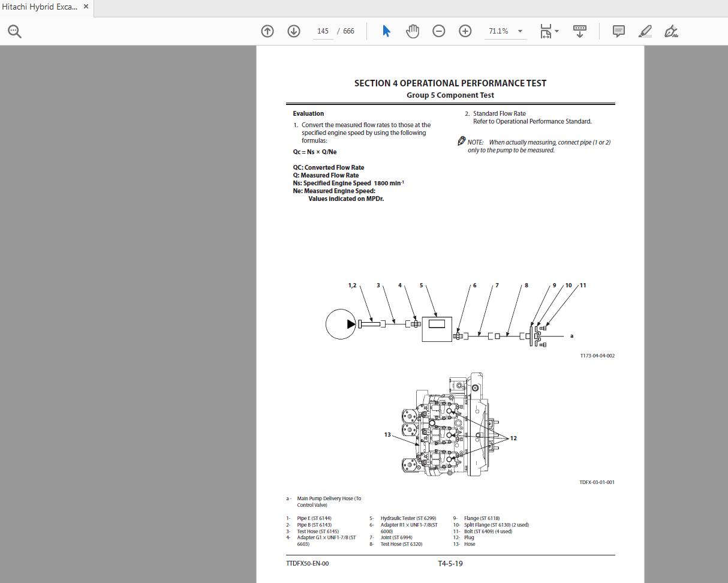Open the Fill & Sign tool
The width and height of the screenshot is (728, 583).
[x=671, y=31]
